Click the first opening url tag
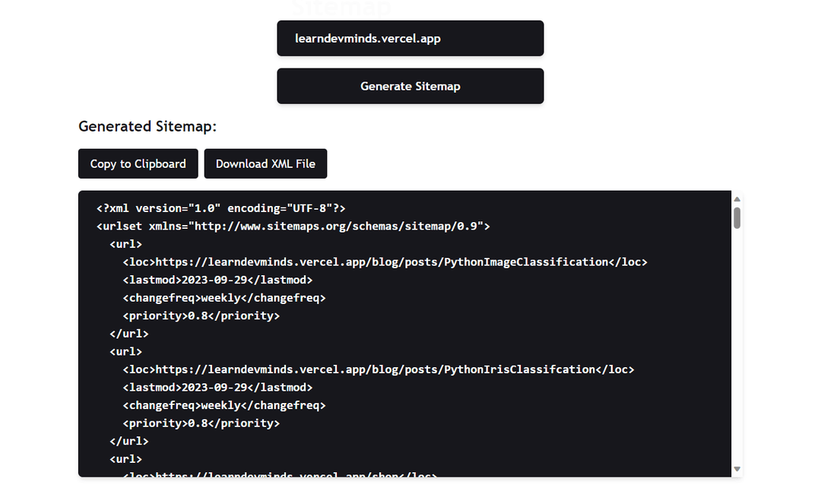Image resolution: width=821 pixels, height=504 pixels. pyautogui.click(x=125, y=244)
